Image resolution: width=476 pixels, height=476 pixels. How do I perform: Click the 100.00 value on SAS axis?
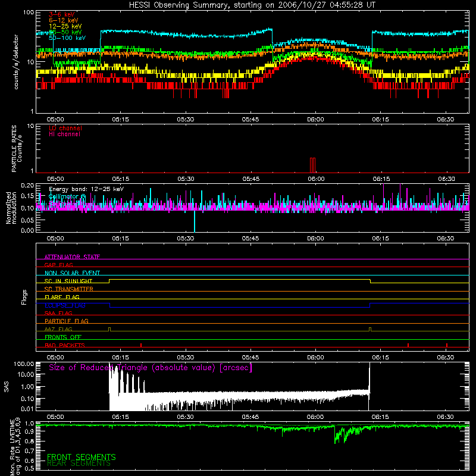click(24, 364)
